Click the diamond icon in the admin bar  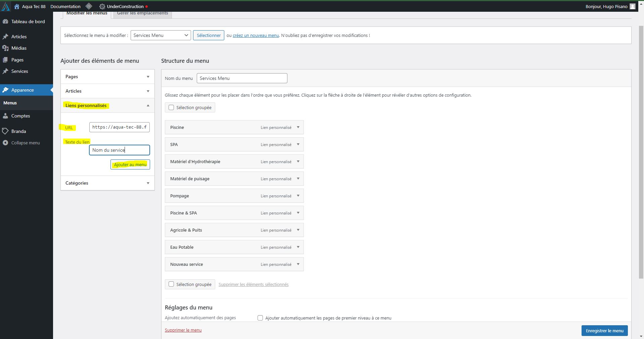click(89, 6)
